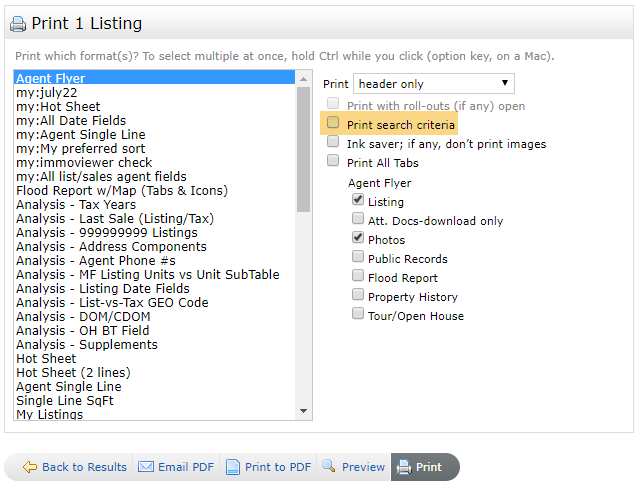Check the Print All Tabs option
This screenshot has height=485, width=638.
(x=333, y=162)
